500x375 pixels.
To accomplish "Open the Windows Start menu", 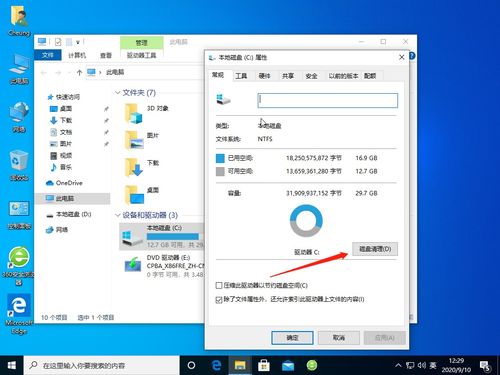I will tap(12, 365).
